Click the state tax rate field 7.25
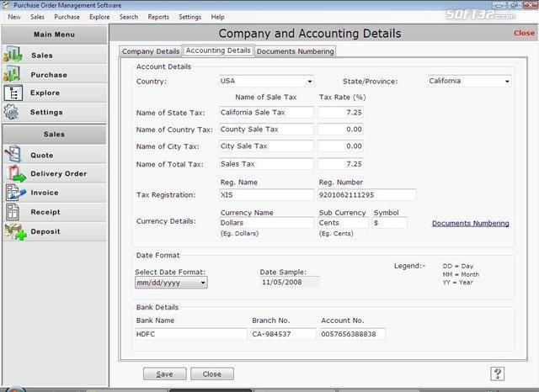 coord(340,113)
